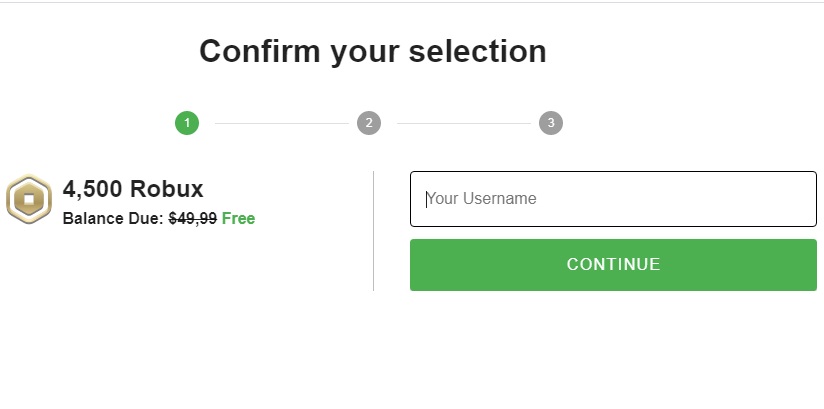Click the progress line between steps 2 and 3
This screenshot has height=409, width=824.
(x=460, y=124)
